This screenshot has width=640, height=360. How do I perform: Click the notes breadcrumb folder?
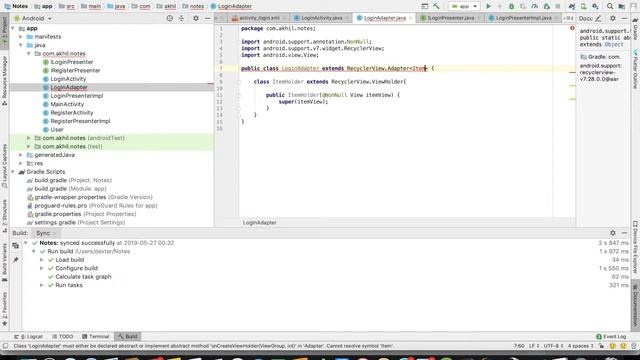coord(193,6)
